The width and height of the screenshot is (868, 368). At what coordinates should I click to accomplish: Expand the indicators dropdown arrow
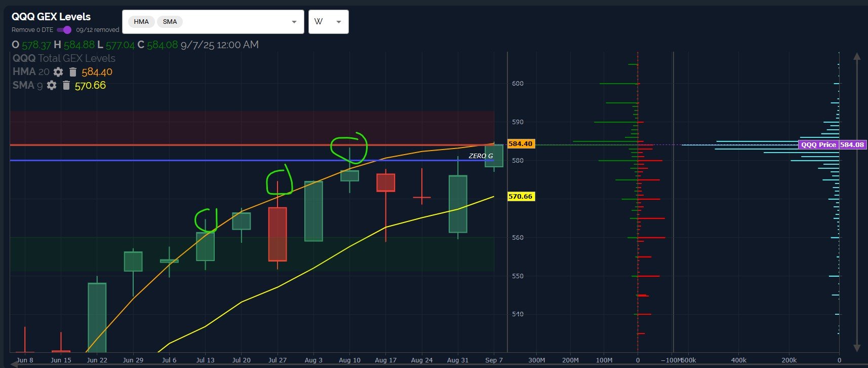coord(294,22)
